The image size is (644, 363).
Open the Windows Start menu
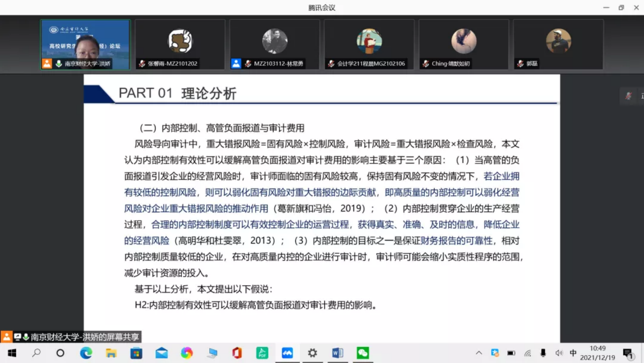click(12, 353)
